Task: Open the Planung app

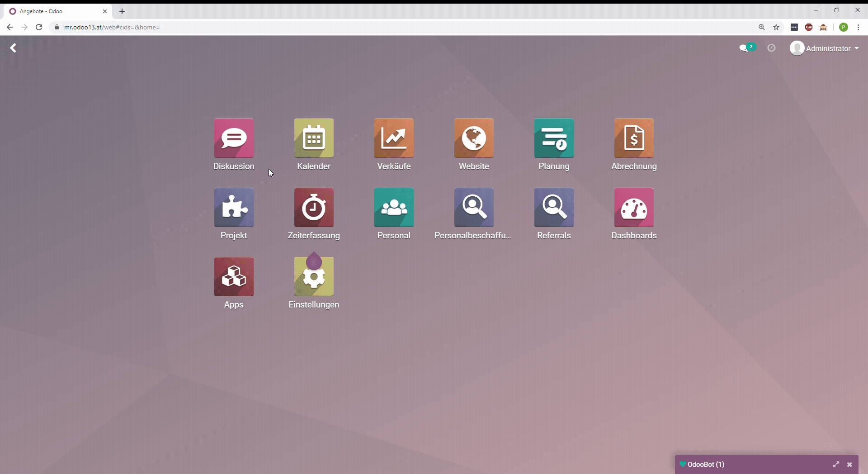Action: (554, 138)
